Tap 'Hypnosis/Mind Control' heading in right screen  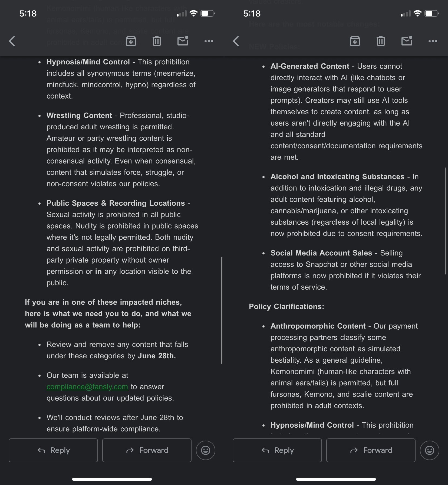(x=312, y=425)
